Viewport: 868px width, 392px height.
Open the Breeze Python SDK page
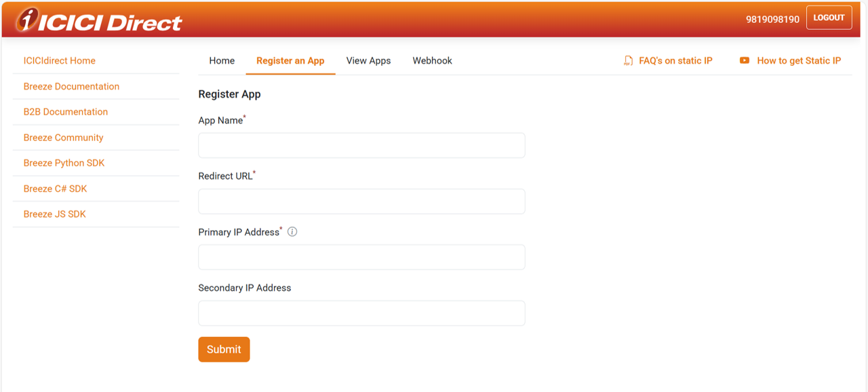[x=63, y=163]
